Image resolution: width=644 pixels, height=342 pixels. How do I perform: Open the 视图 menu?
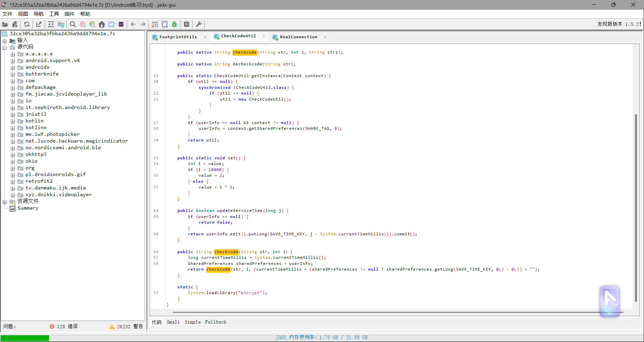(23, 14)
